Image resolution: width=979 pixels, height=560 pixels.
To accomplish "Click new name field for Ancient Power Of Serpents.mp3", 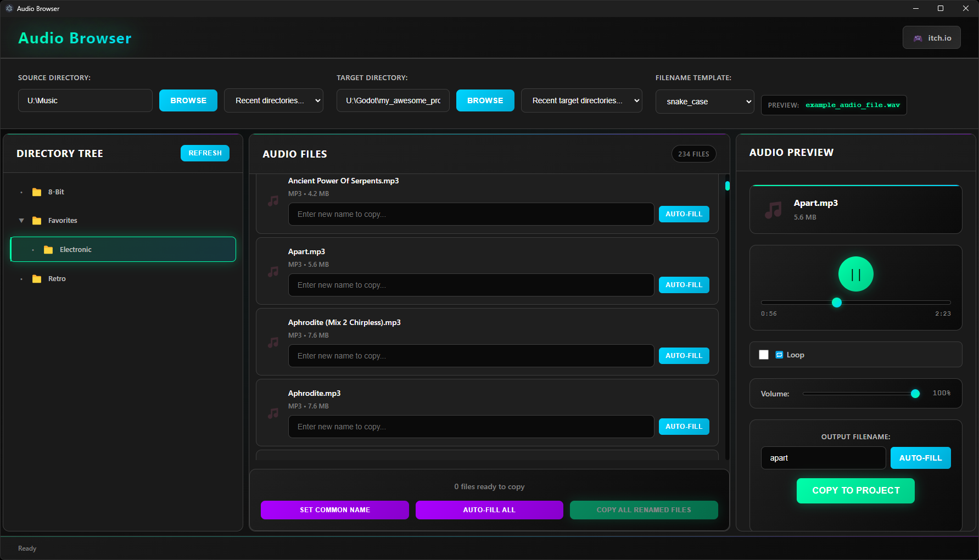I will click(471, 214).
